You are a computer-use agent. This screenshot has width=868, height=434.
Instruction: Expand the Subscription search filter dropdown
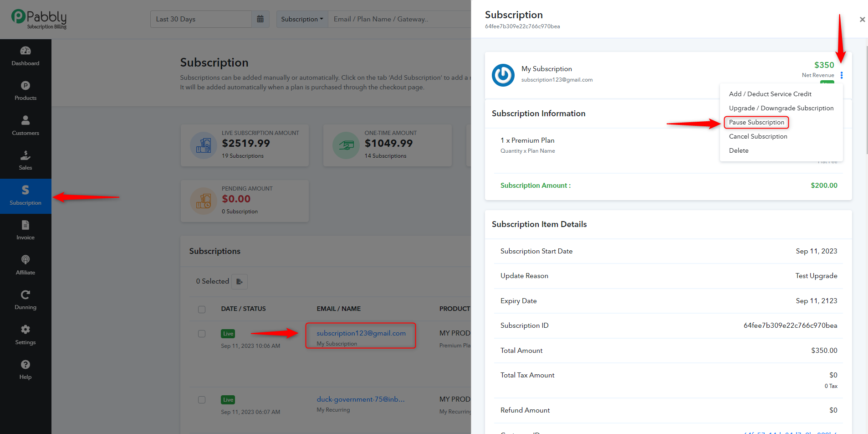pyautogui.click(x=302, y=19)
